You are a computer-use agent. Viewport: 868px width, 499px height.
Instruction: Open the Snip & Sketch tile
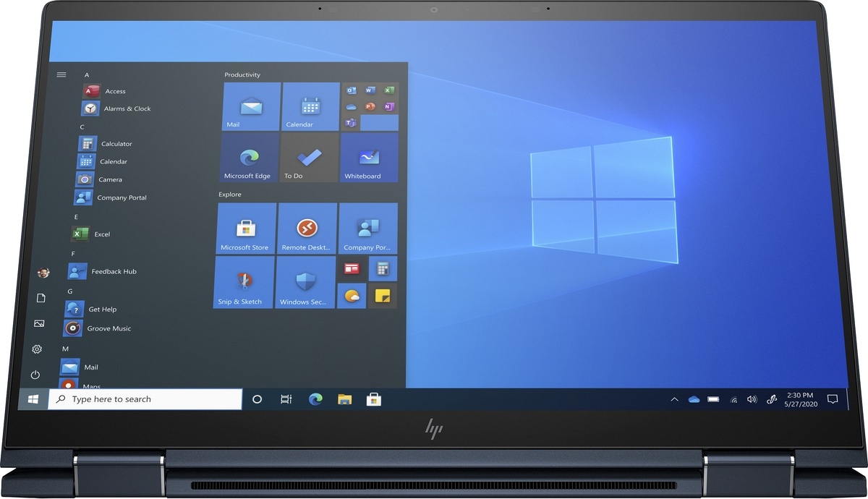(244, 282)
